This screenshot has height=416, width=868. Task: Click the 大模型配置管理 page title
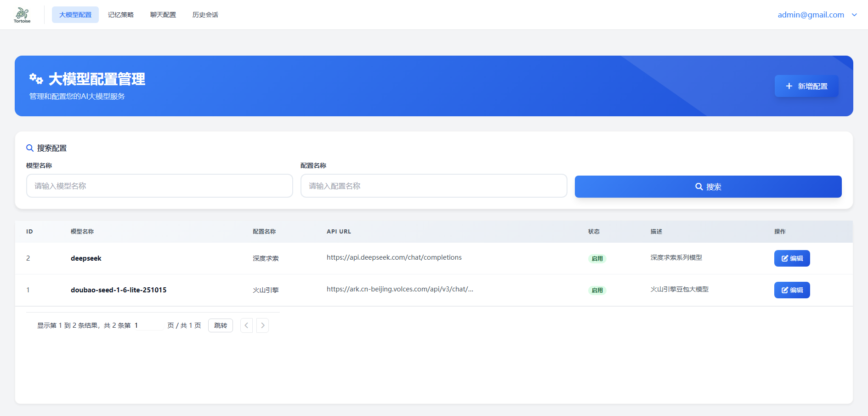97,79
